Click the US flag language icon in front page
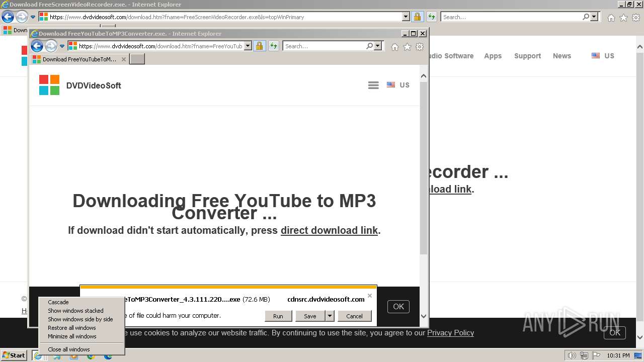Image resolution: width=644 pixels, height=362 pixels. tap(391, 85)
